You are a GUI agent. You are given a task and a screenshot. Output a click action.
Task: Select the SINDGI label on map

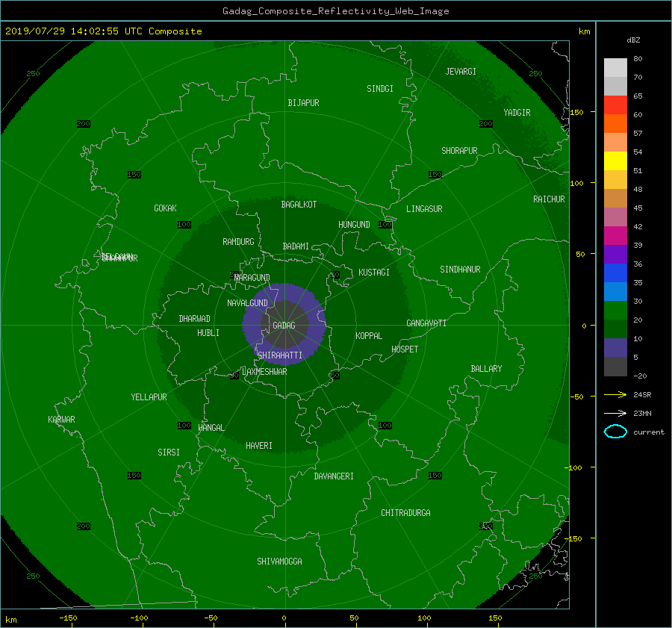pos(380,89)
